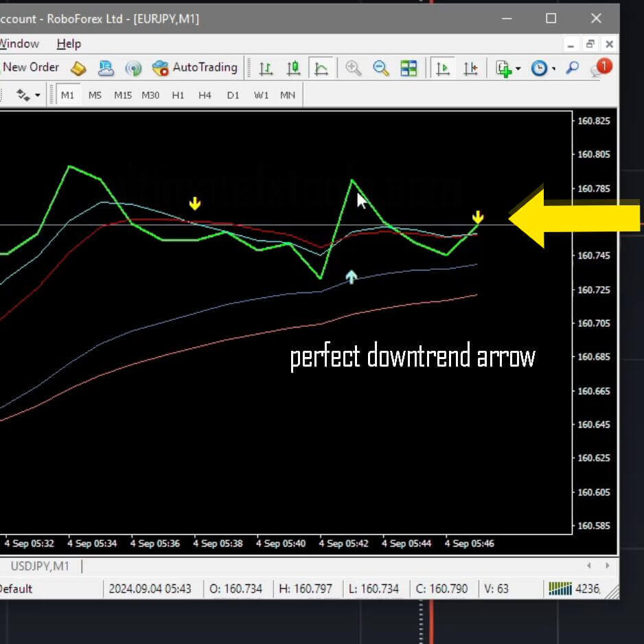The width and height of the screenshot is (644, 644).
Task: Switch chart to candlestick mode
Action: [x=294, y=68]
